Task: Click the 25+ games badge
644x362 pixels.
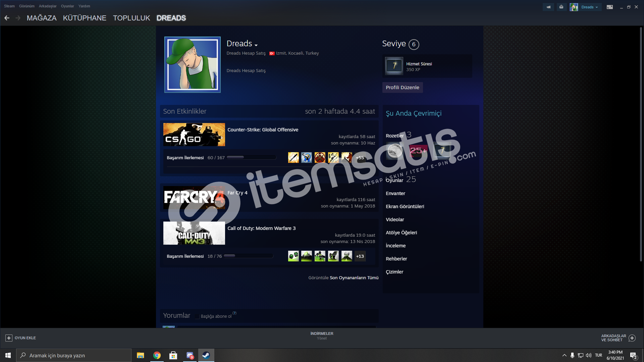Action: point(419,151)
